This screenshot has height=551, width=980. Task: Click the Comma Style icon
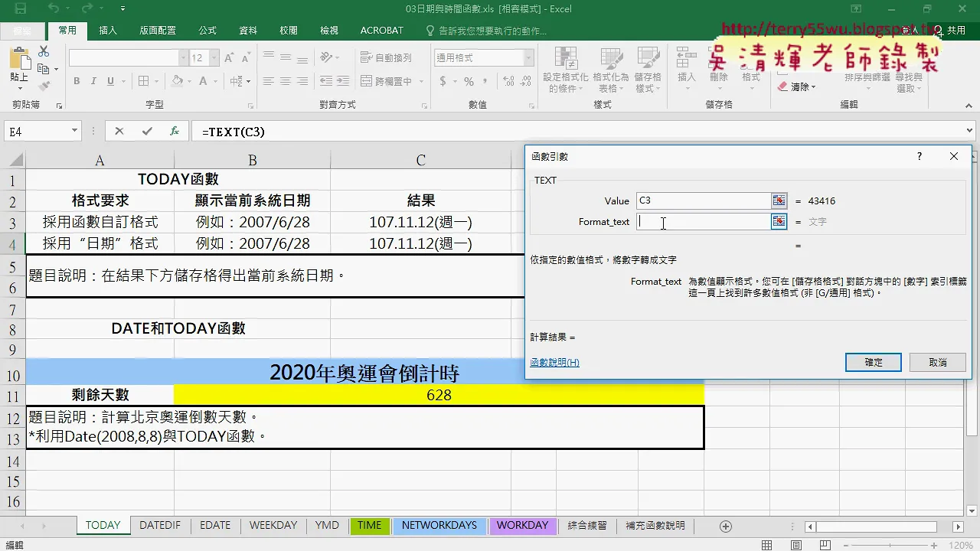click(485, 81)
